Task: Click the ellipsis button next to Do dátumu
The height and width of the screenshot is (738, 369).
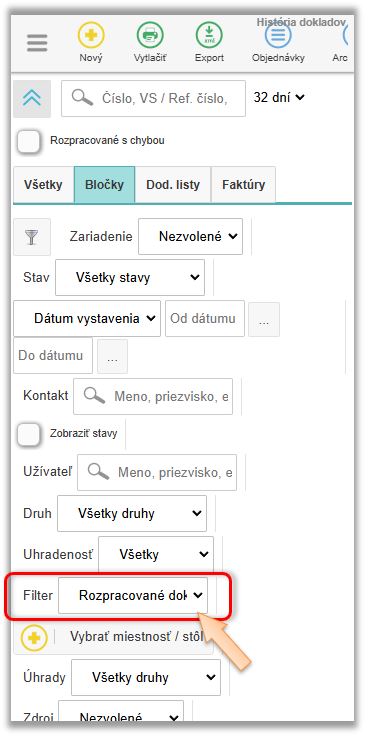Action: pyautogui.click(x=112, y=356)
